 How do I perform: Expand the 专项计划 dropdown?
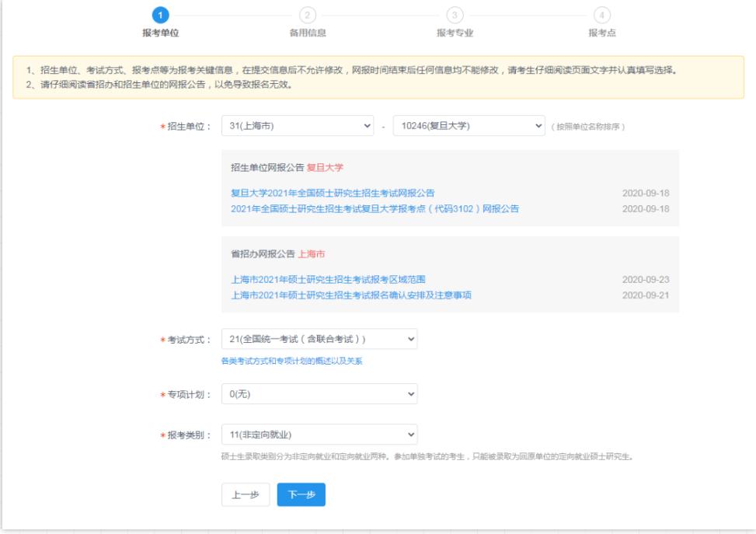(x=319, y=394)
